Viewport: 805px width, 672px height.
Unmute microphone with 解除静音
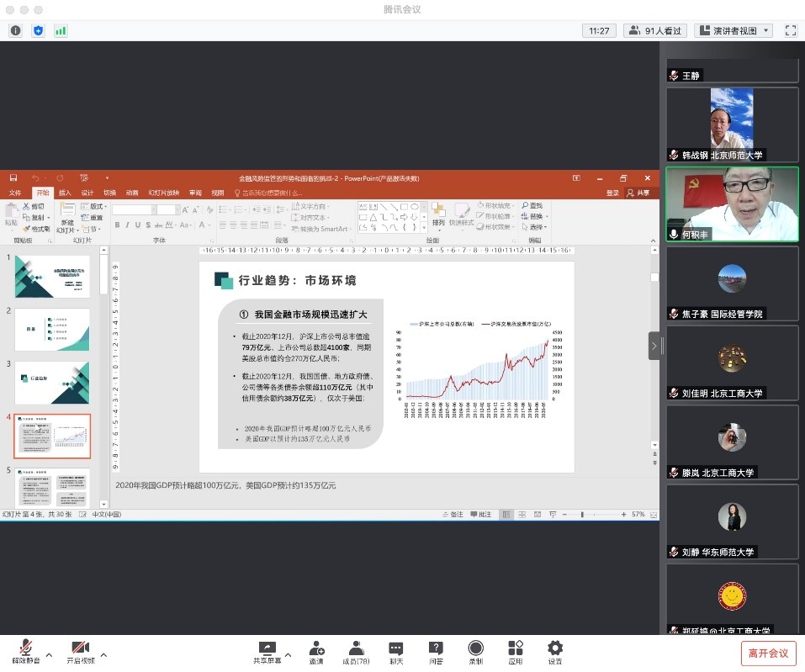(27, 651)
